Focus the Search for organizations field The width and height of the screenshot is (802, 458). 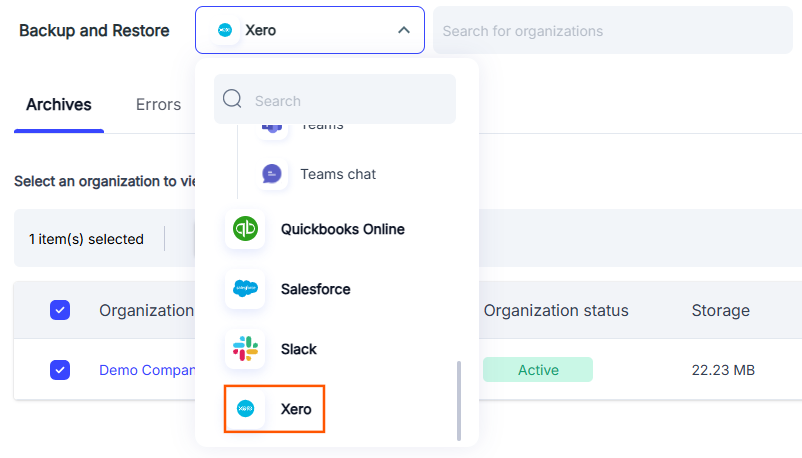coord(613,31)
